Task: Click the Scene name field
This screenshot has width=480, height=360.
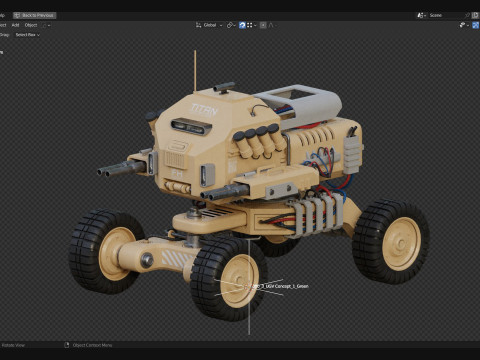Action: (x=446, y=15)
